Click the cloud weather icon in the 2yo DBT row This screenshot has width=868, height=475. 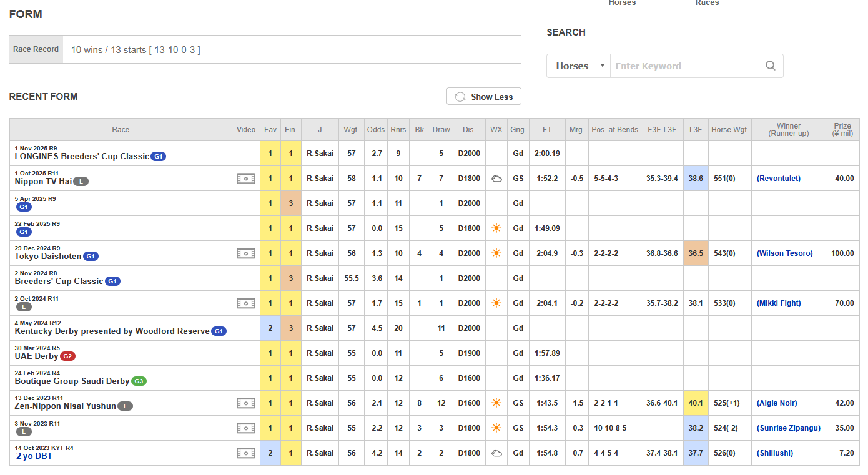click(x=496, y=453)
